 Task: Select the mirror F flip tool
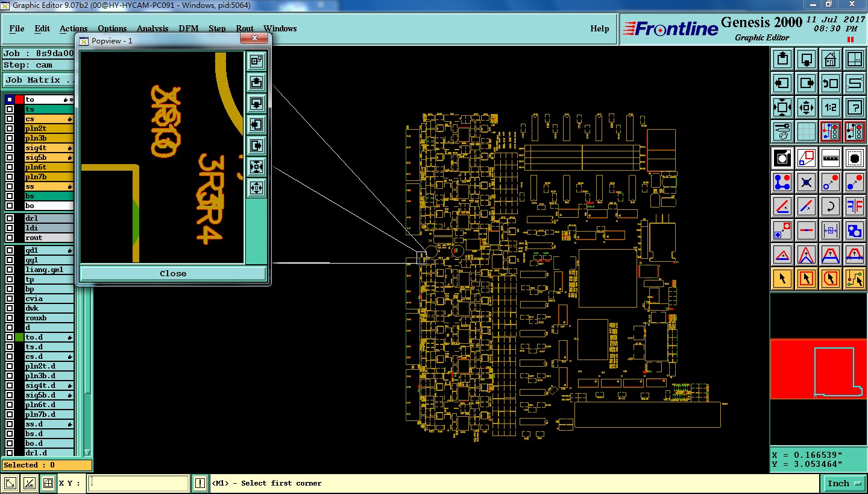(x=854, y=206)
